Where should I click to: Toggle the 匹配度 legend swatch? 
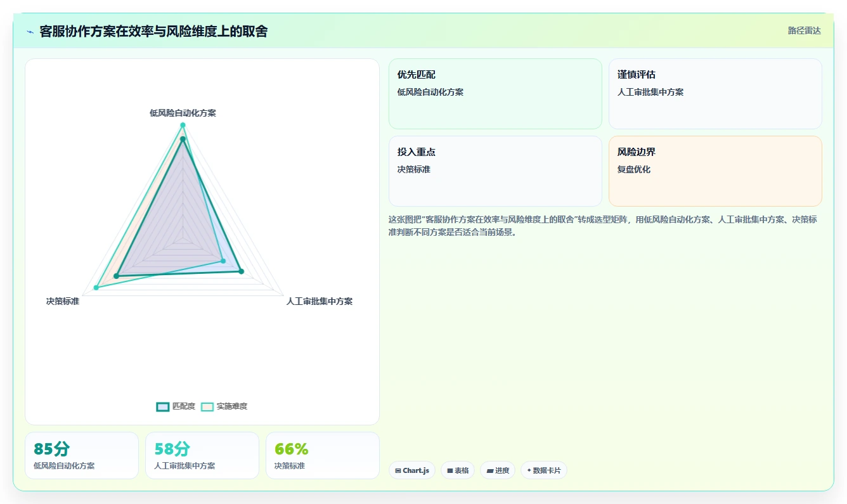tap(163, 406)
